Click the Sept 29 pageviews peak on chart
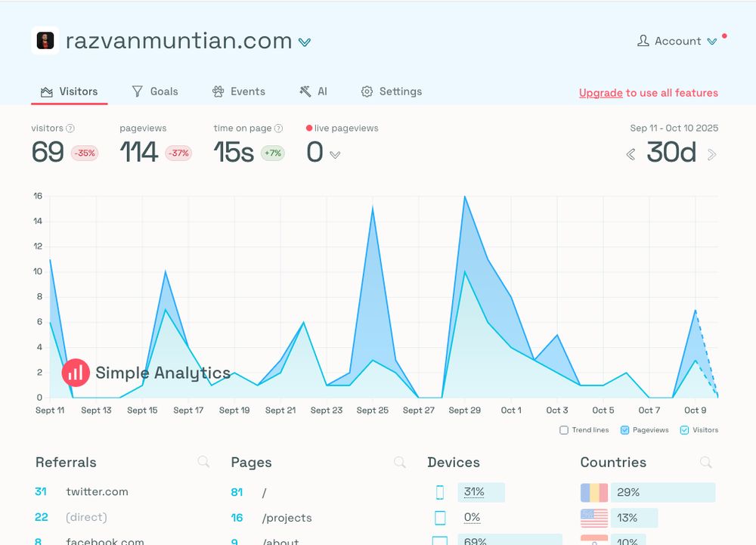 465,196
